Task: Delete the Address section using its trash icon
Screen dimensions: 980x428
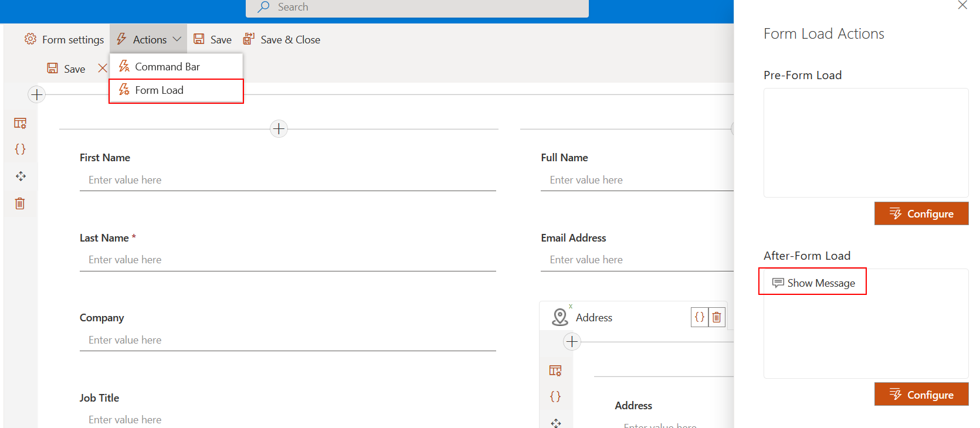Action: click(717, 317)
